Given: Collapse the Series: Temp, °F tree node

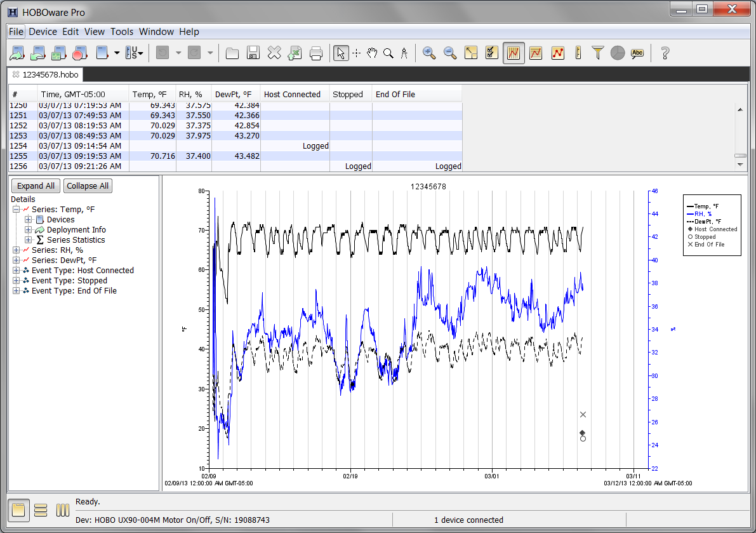Looking at the screenshot, I should [16, 210].
